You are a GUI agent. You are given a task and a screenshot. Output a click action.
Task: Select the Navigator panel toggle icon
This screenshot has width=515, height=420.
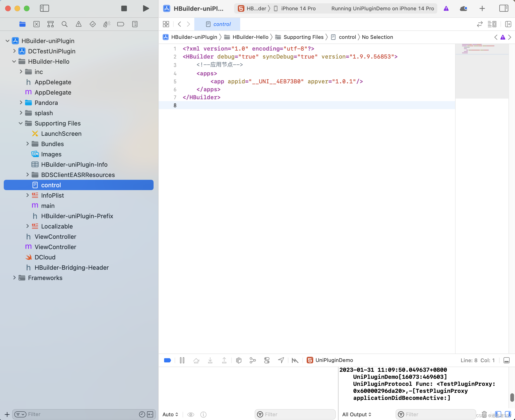point(44,8)
